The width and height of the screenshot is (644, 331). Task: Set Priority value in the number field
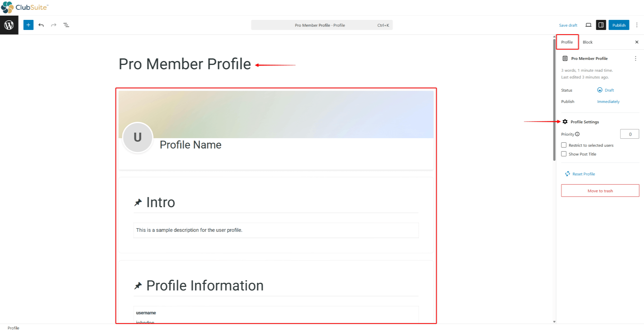point(630,134)
